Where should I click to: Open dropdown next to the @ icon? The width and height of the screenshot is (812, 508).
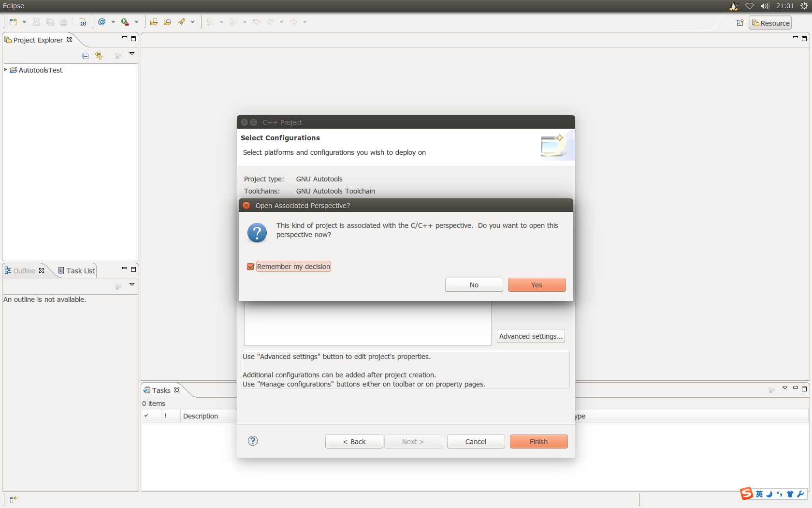click(113, 22)
